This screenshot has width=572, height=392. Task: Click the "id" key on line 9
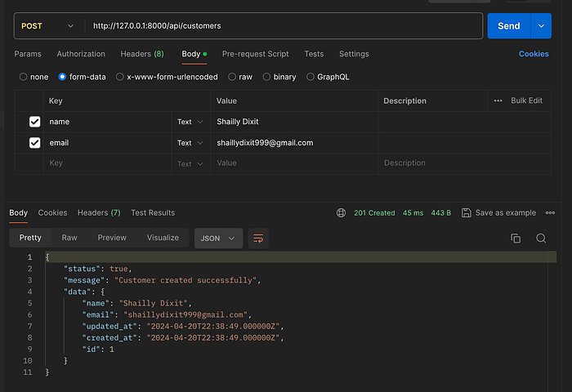(91, 350)
